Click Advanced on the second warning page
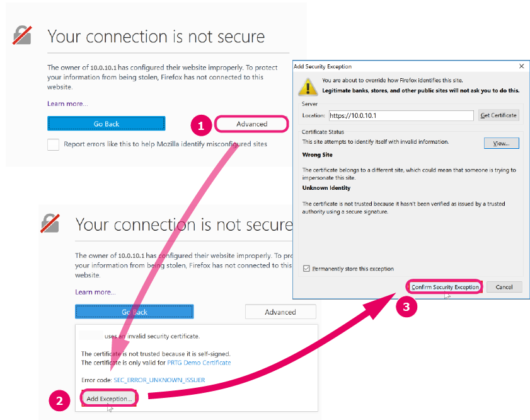The height and width of the screenshot is (420, 530). tap(280, 312)
